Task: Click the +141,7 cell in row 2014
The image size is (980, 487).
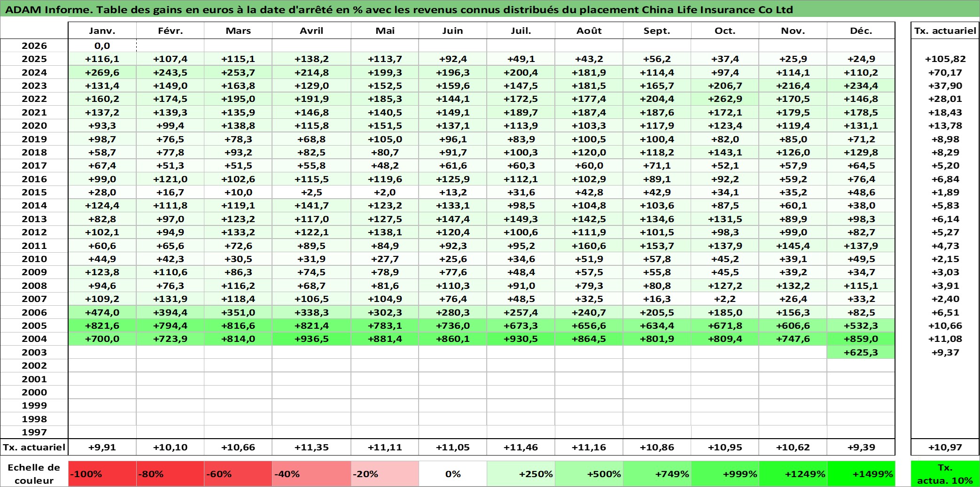Action: click(x=311, y=205)
